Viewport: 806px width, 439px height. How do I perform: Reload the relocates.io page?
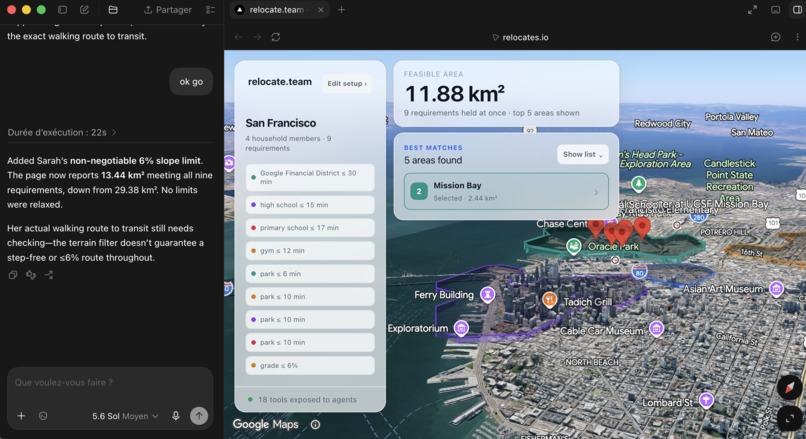click(276, 37)
